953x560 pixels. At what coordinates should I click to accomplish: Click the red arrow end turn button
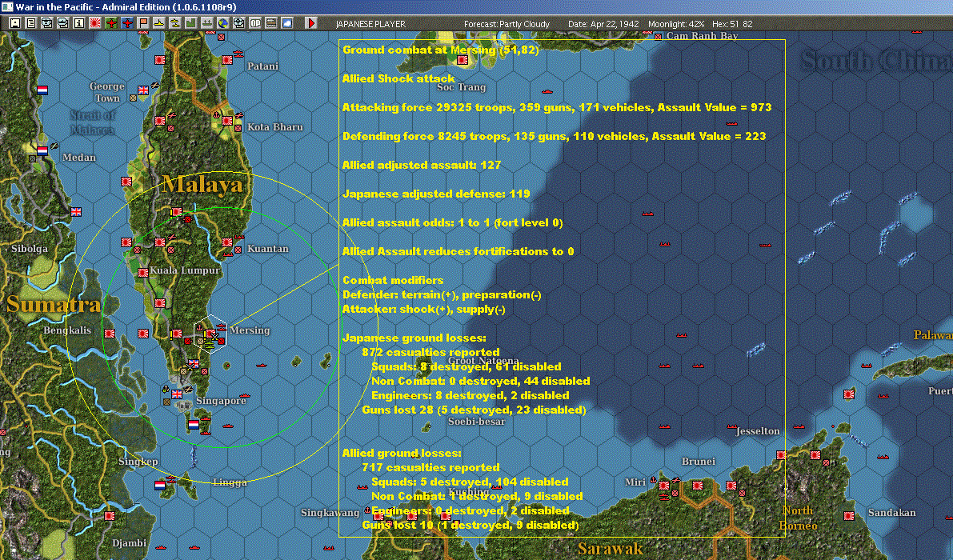[x=311, y=23]
